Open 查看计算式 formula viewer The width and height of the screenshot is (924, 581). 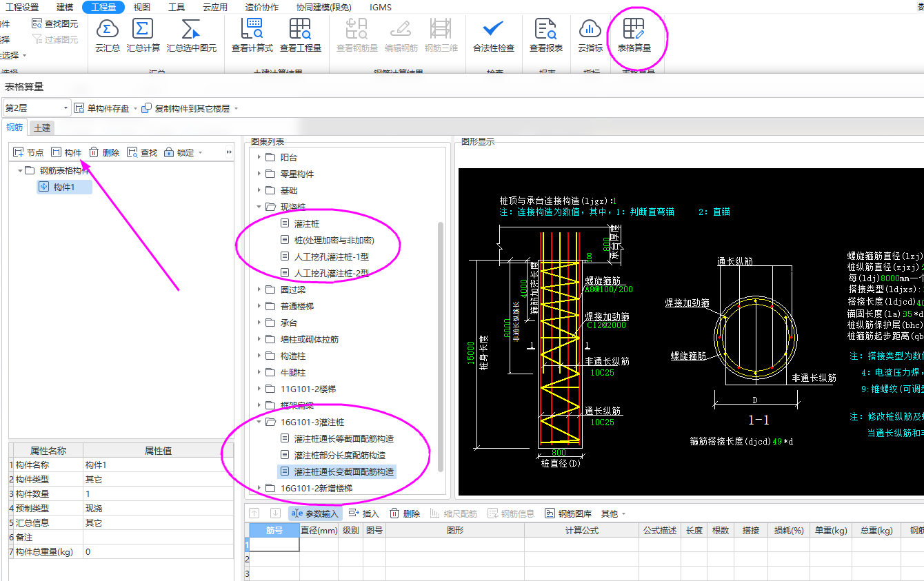point(252,35)
